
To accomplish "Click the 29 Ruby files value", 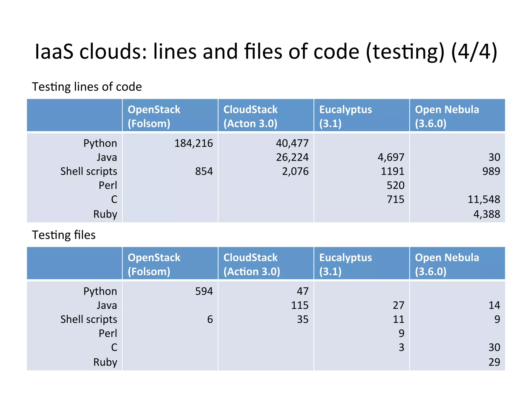I will coord(494,362).
